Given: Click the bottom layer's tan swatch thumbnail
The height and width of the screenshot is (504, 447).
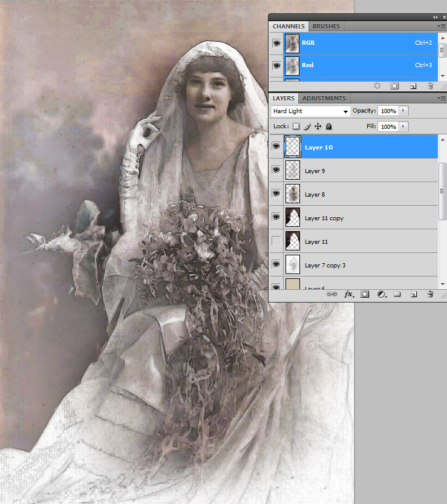Looking at the screenshot, I should pyautogui.click(x=292, y=284).
